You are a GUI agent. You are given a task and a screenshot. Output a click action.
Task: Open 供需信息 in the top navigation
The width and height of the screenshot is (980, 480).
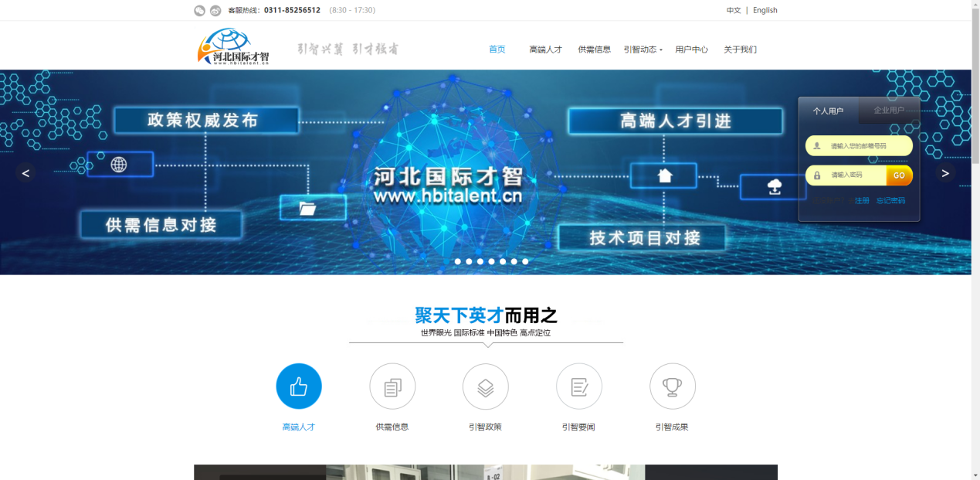(595, 49)
